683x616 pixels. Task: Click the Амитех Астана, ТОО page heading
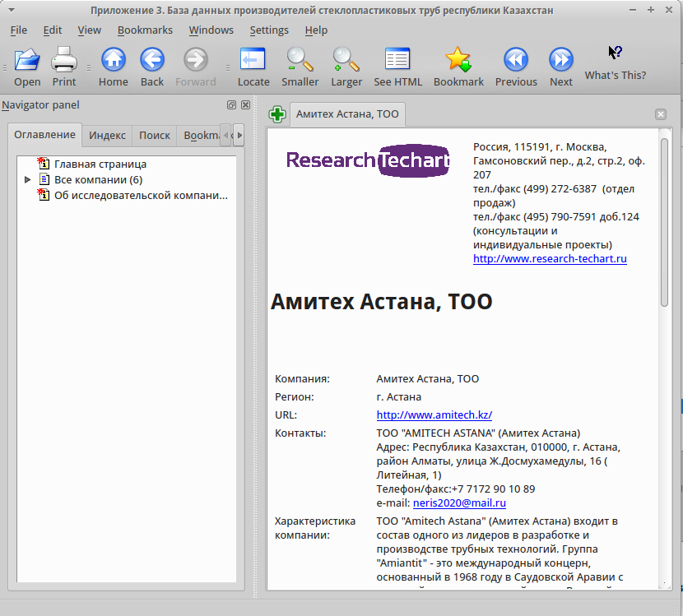(382, 302)
